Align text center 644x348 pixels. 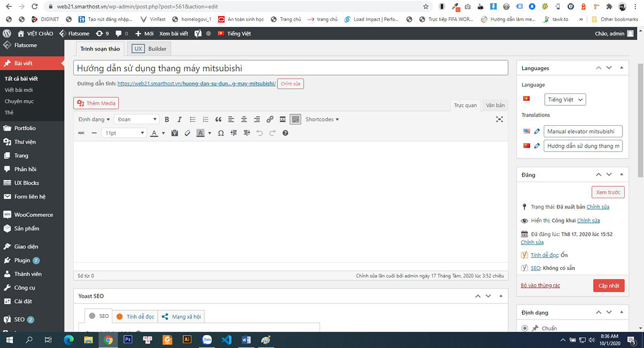click(244, 119)
